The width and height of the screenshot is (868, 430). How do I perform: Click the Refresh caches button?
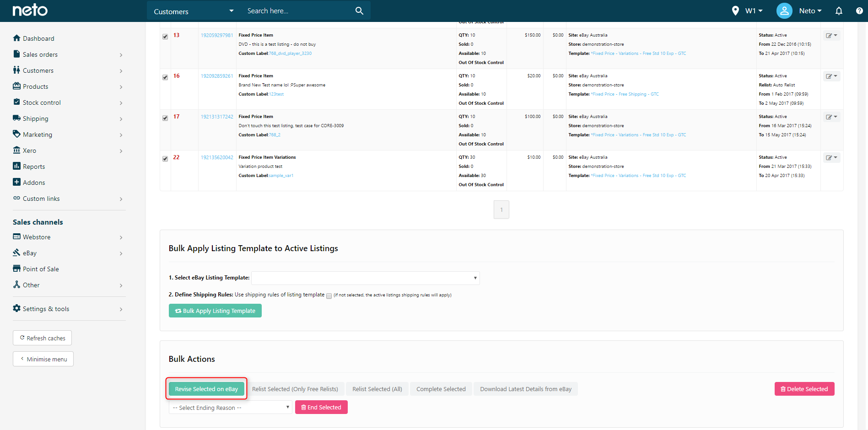click(x=42, y=338)
